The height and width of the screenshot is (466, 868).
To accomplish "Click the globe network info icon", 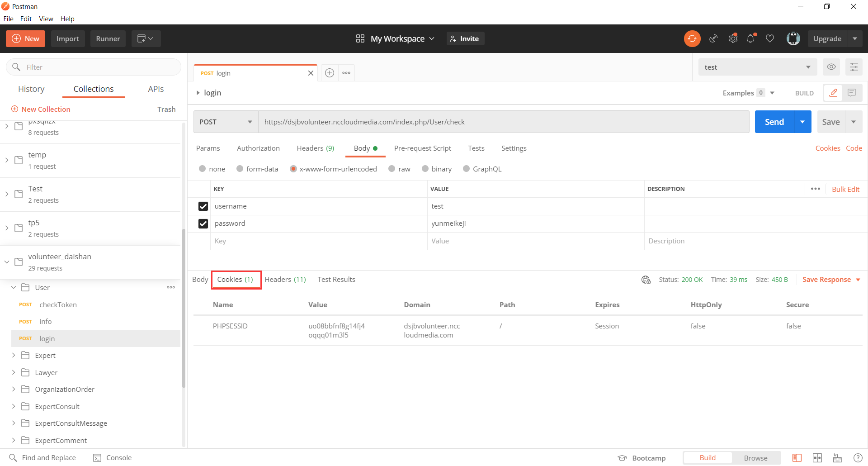I will pyautogui.click(x=646, y=280).
